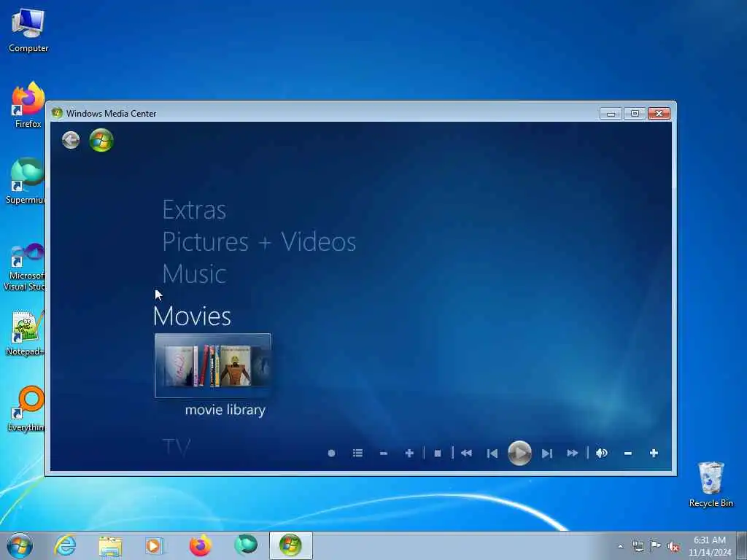Image resolution: width=747 pixels, height=560 pixels.
Task: Select the Firefox desktop shortcut
Action: click(x=28, y=105)
